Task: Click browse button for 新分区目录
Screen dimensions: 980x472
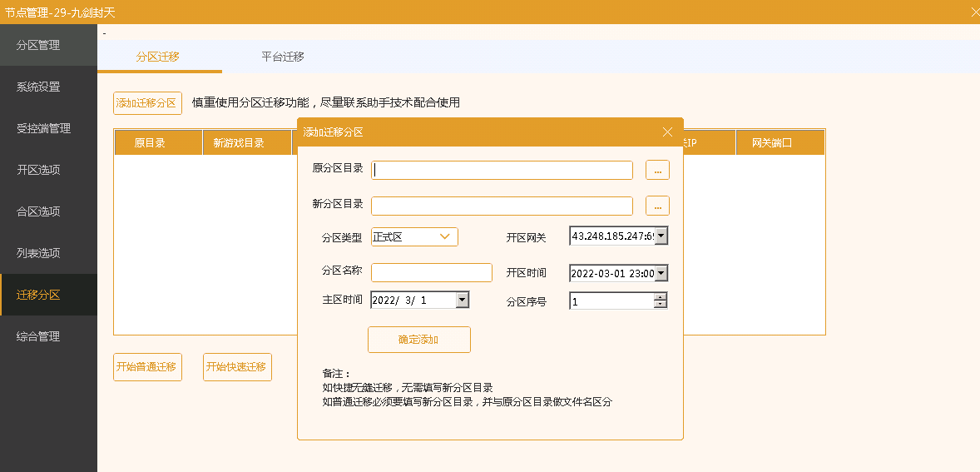Action: 657,206
